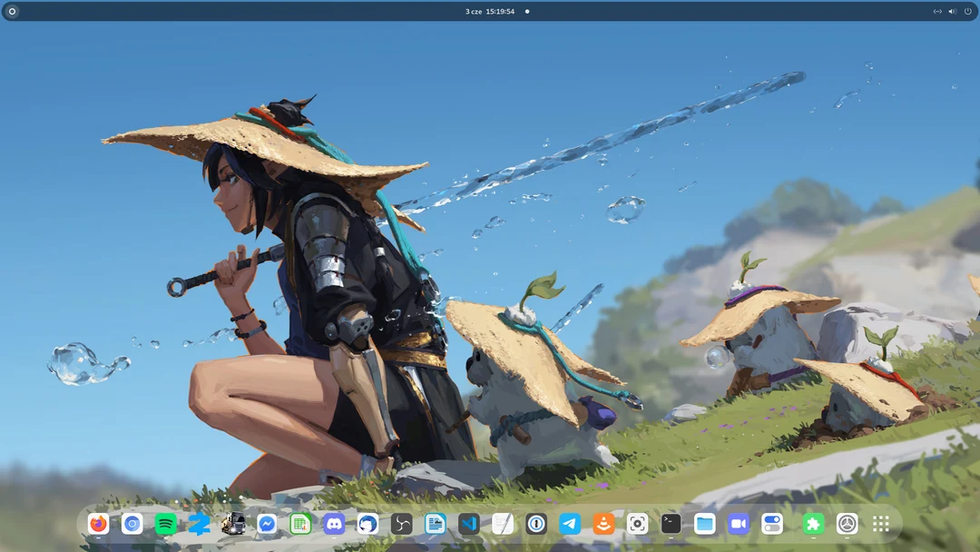Open Visual Studio Code
Viewport: 980px width, 552px height.
(468, 524)
